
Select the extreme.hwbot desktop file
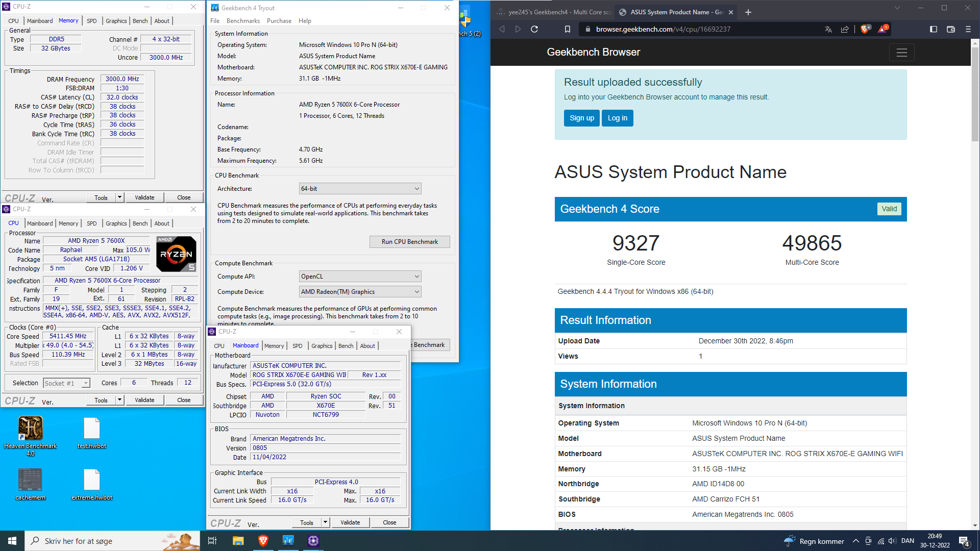(x=92, y=484)
